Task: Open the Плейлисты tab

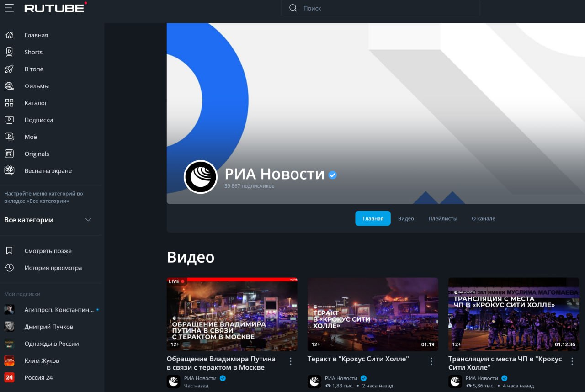Action: (442, 218)
